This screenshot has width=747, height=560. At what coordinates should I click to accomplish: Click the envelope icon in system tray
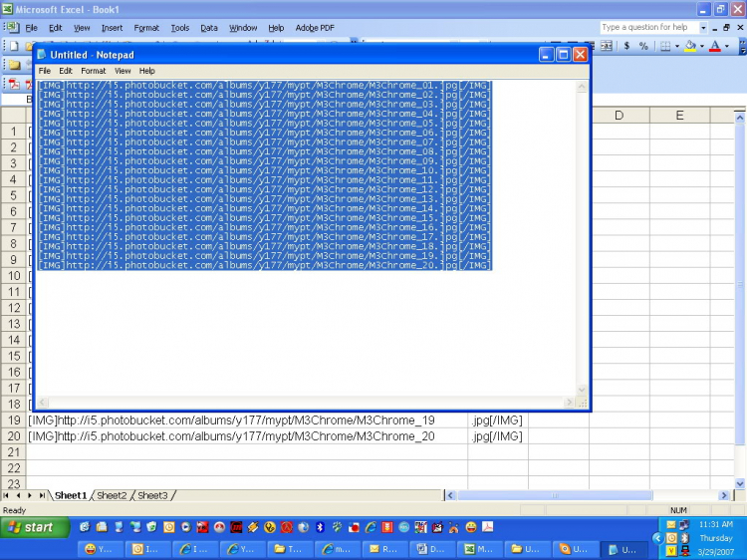point(670,525)
